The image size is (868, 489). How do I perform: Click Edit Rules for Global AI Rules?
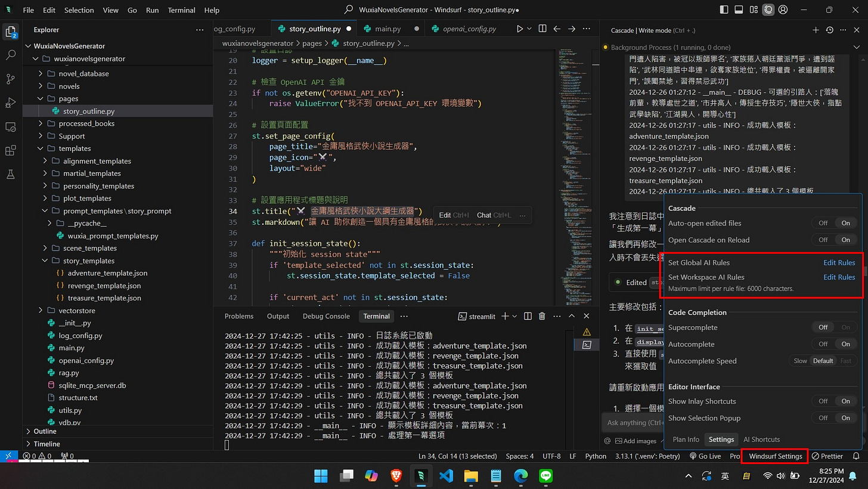tap(839, 262)
